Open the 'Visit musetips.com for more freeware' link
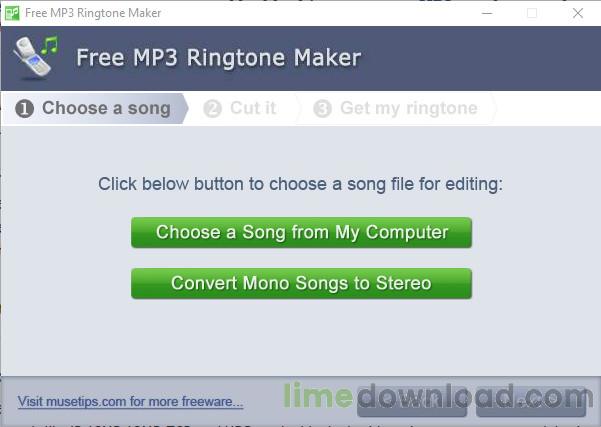Viewport: 601px width, 427px height. (130, 402)
